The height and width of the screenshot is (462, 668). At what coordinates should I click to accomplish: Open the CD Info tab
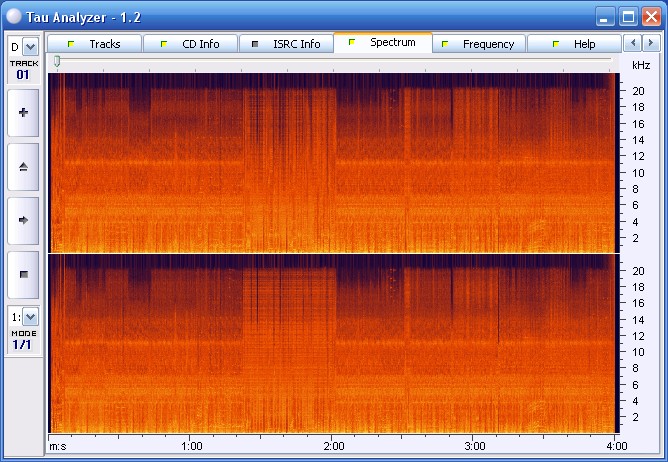click(x=190, y=44)
